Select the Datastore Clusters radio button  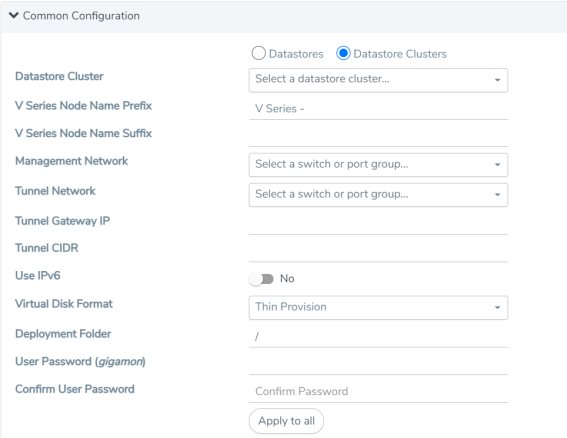coord(343,53)
